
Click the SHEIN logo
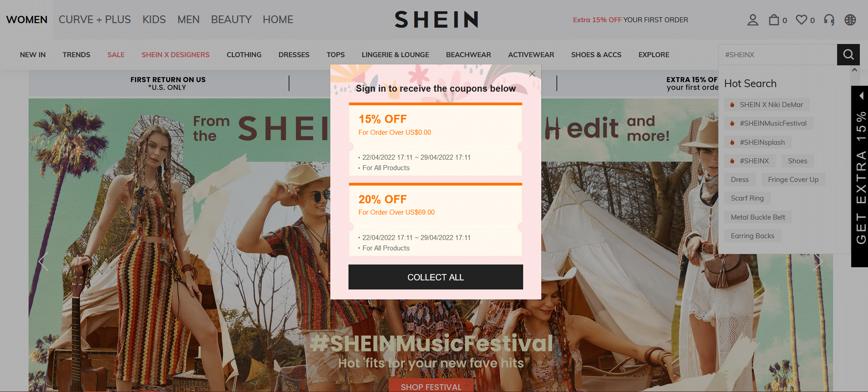coord(436,20)
